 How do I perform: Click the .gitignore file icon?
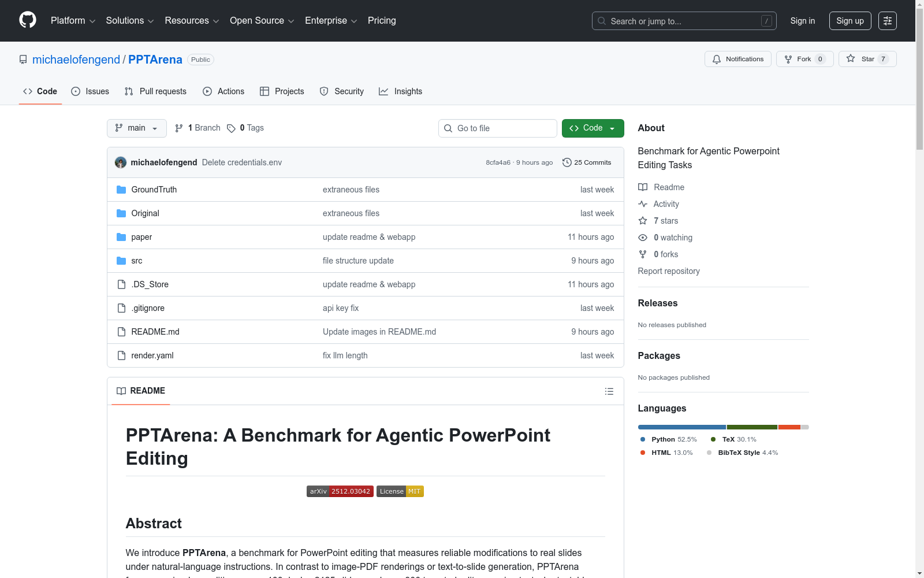[x=121, y=308]
